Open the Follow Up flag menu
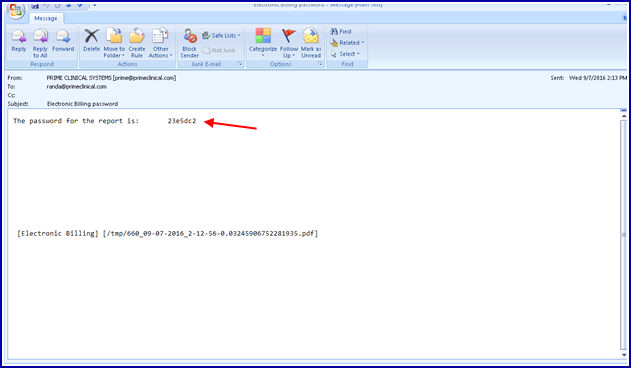 [289, 43]
